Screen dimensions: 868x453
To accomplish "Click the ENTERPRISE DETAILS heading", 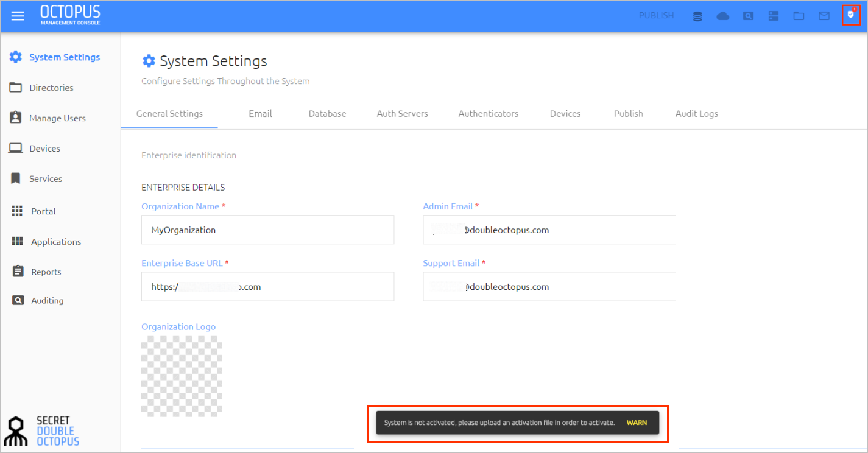I will pyautogui.click(x=183, y=188).
